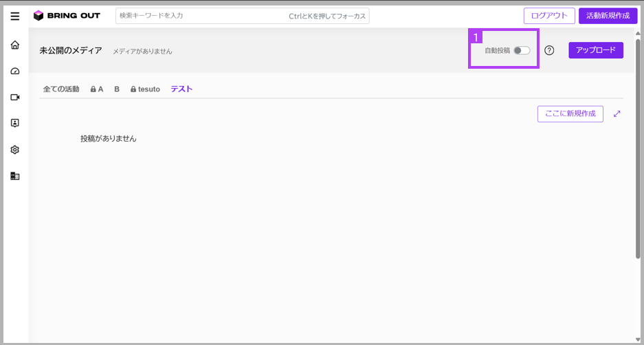The height and width of the screenshot is (345, 644).
Task: Open settings gear icon in sidebar
Action: click(x=15, y=150)
